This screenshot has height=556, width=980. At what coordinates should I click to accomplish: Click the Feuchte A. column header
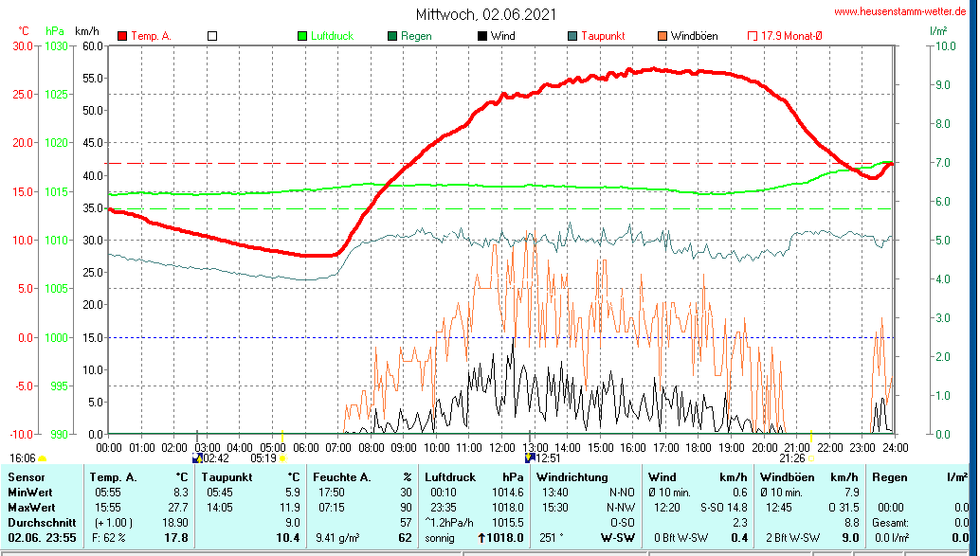pos(342,477)
